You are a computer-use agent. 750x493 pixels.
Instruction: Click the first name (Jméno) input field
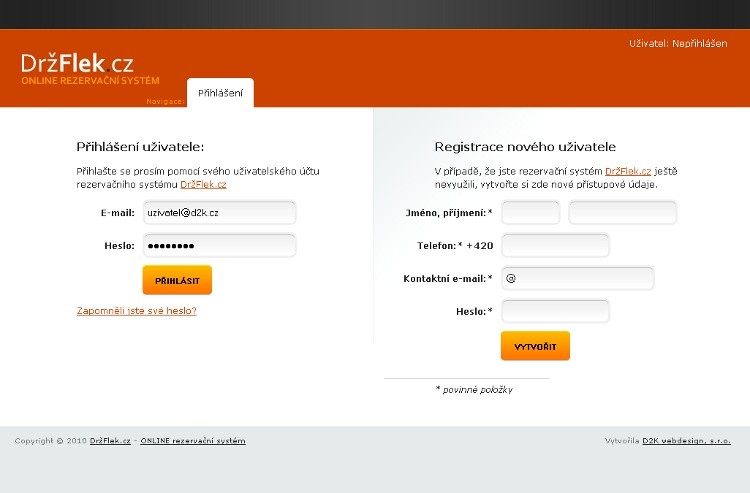[x=530, y=213]
